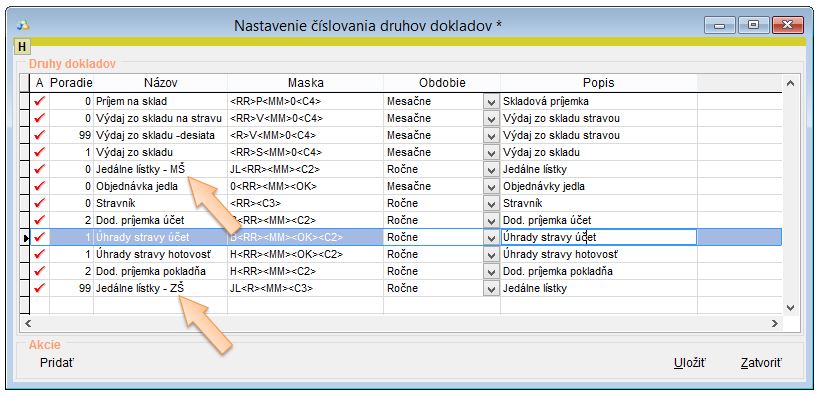Image resolution: width=819 pixels, height=395 pixels.
Task: Select mask JL<RR><MM><C2> cell
Action: 306,169
